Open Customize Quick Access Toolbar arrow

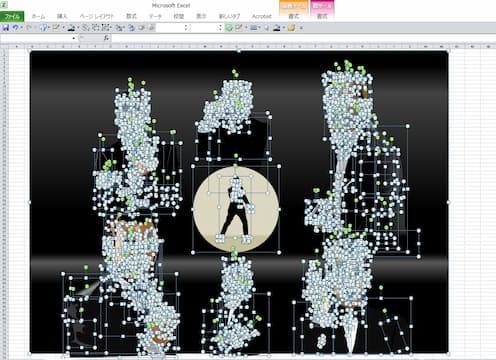coord(301,28)
